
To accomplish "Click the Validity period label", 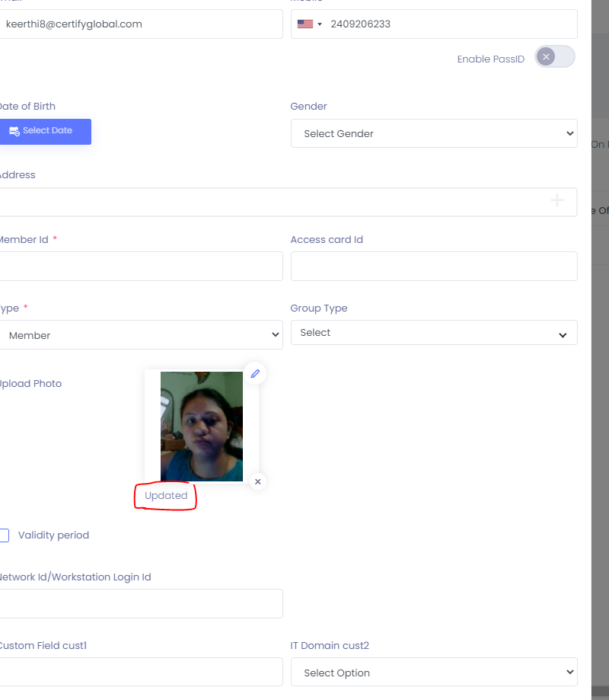I will pyautogui.click(x=53, y=535).
